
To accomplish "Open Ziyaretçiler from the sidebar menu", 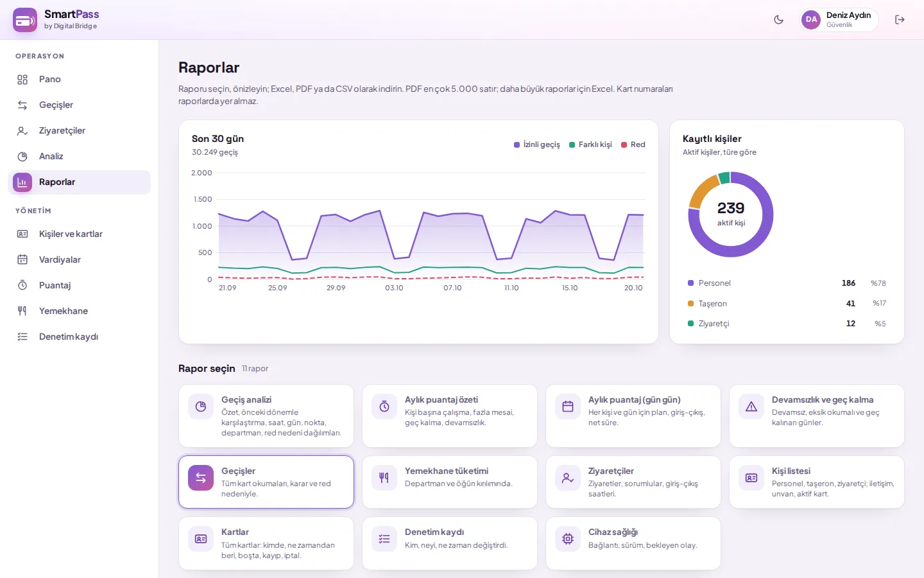I will point(79,131).
